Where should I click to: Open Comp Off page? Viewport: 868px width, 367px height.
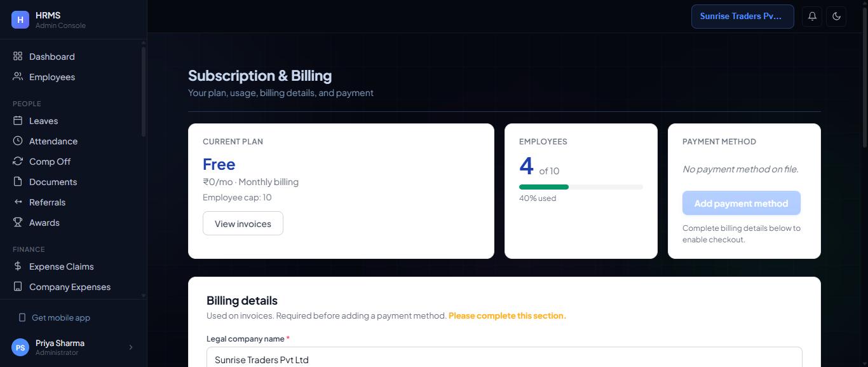(71, 162)
